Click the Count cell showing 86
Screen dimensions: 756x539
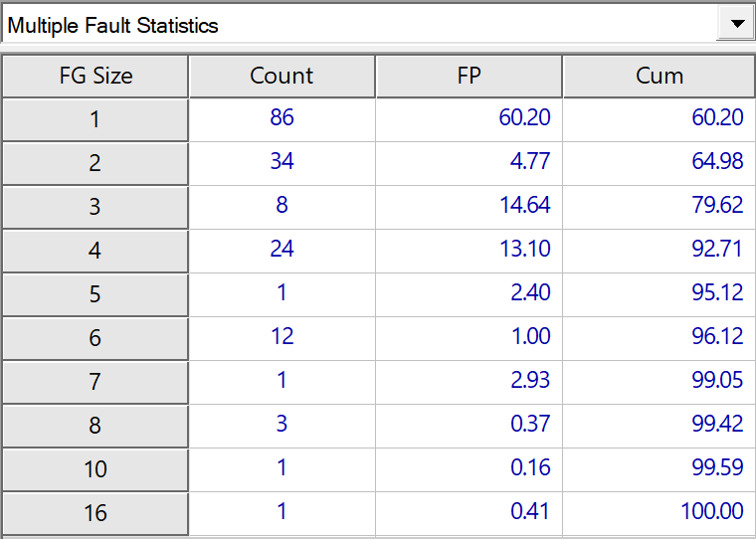point(282,118)
